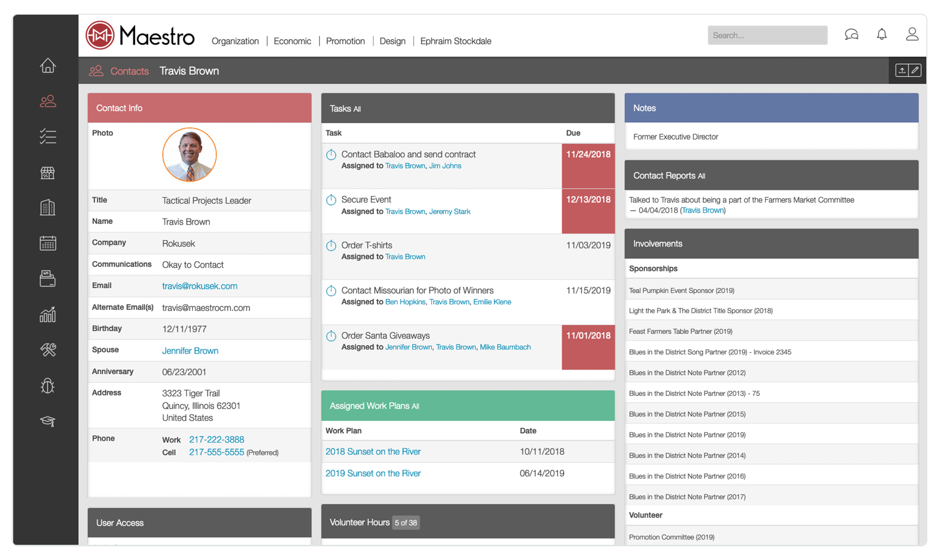Open the Organization menu
941x560 pixels.
(235, 41)
